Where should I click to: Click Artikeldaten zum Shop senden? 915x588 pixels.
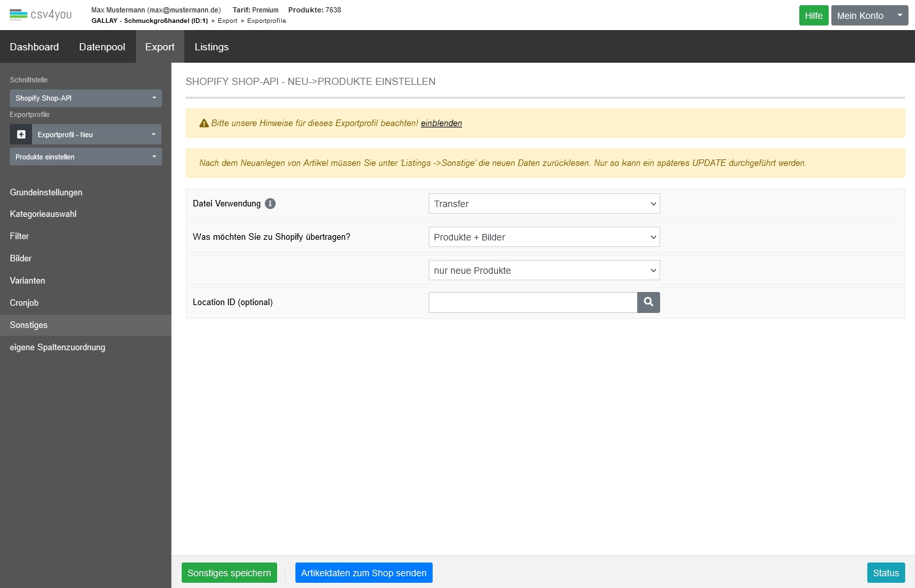(x=363, y=573)
